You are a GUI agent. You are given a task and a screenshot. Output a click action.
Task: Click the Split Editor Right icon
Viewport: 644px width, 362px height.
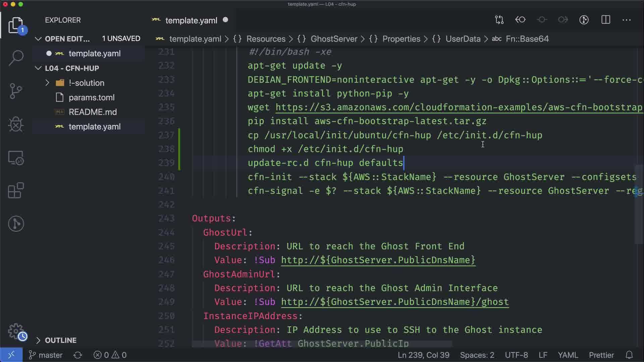tap(606, 20)
